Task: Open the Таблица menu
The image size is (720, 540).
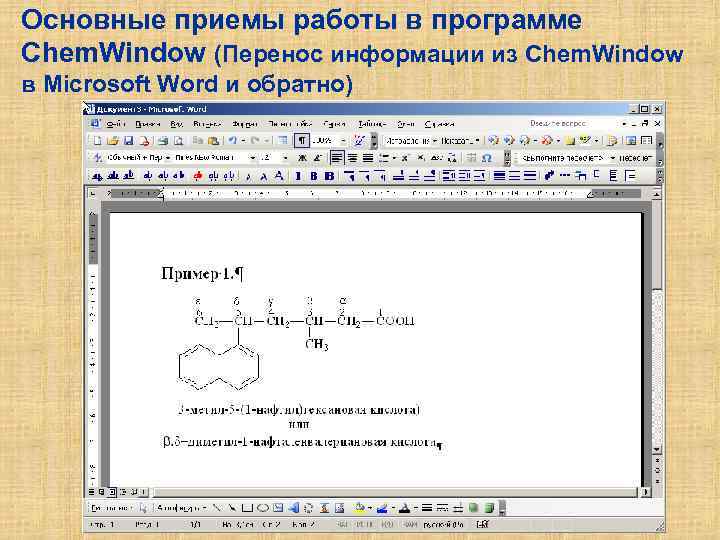Action: click(371, 124)
